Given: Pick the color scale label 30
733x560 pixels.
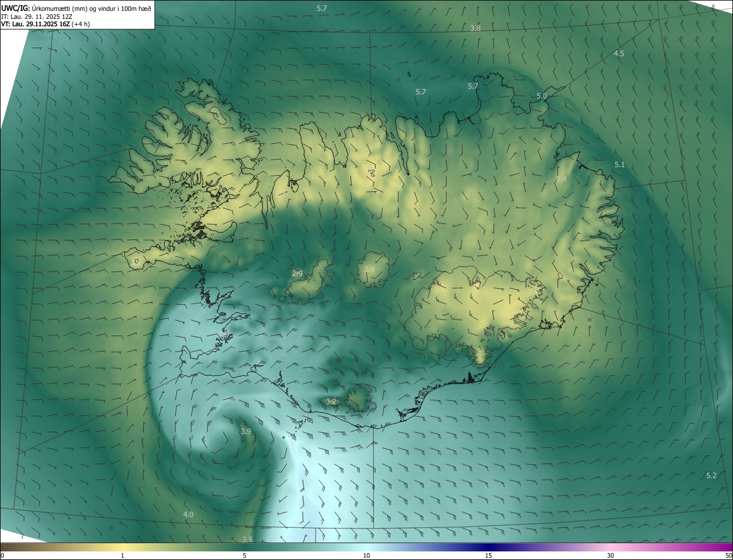Looking at the screenshot, I should [610, 555].
